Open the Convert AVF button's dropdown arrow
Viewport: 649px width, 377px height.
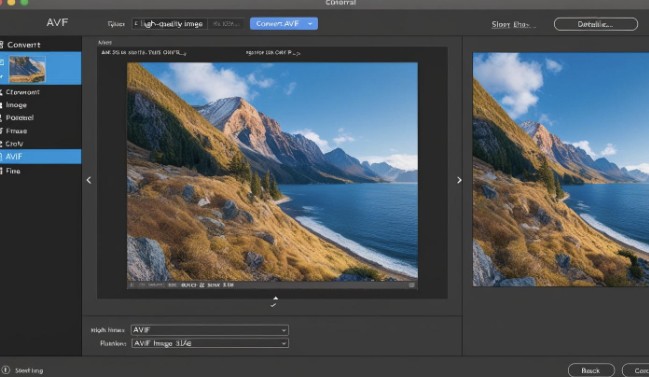[x=310, y=24]
